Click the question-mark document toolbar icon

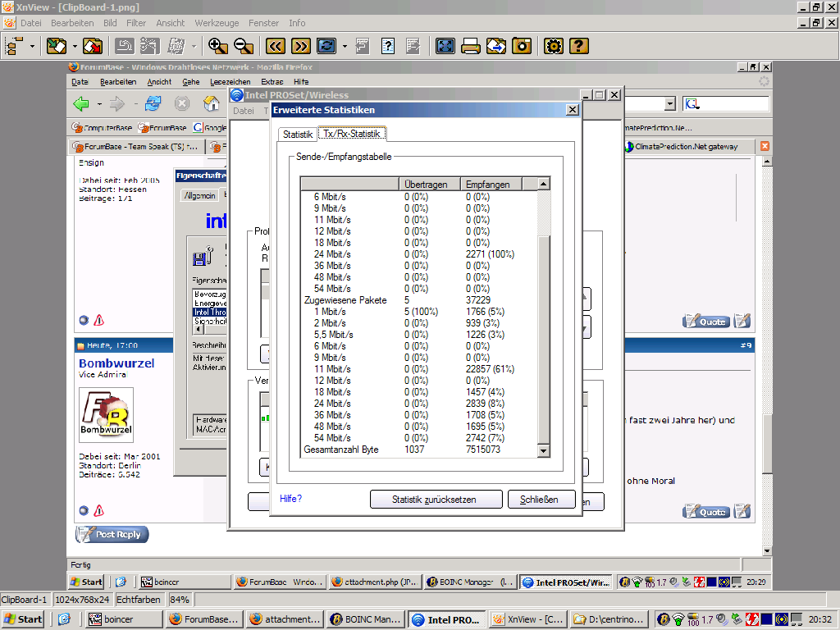coord(388,46)
